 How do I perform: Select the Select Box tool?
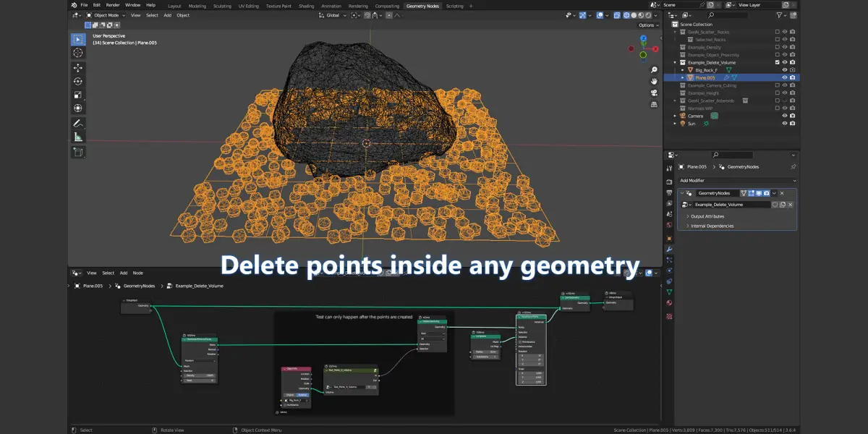point(77,39)
